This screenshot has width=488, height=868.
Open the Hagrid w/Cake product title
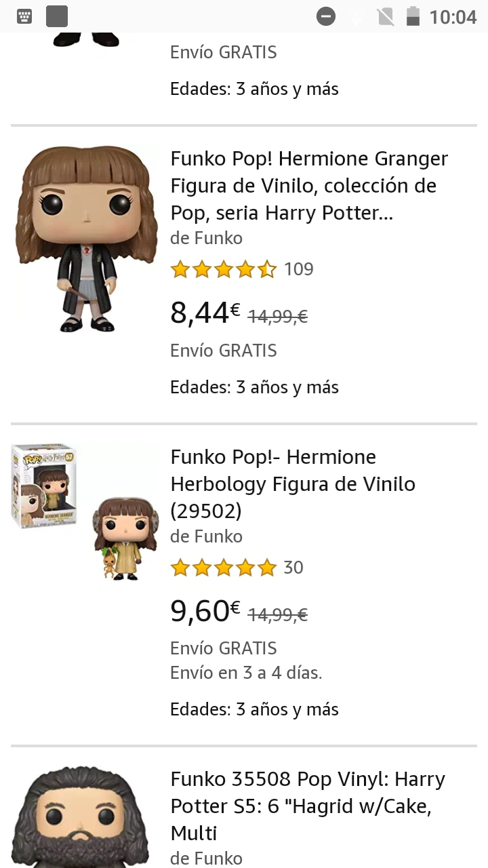point(308,806)
